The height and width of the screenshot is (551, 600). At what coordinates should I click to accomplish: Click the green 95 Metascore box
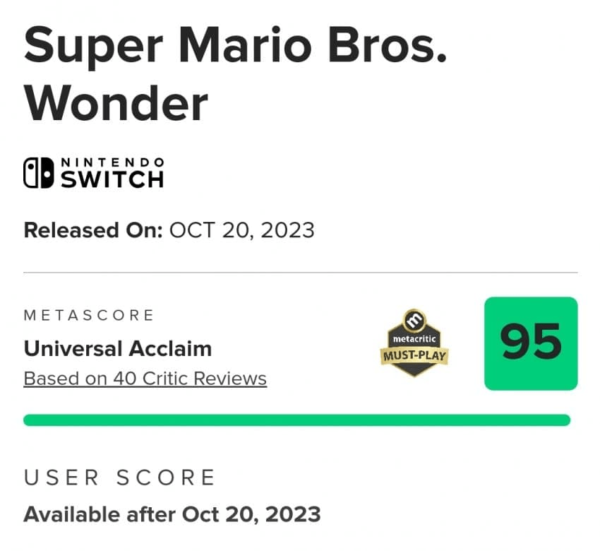tap(531, 343)
